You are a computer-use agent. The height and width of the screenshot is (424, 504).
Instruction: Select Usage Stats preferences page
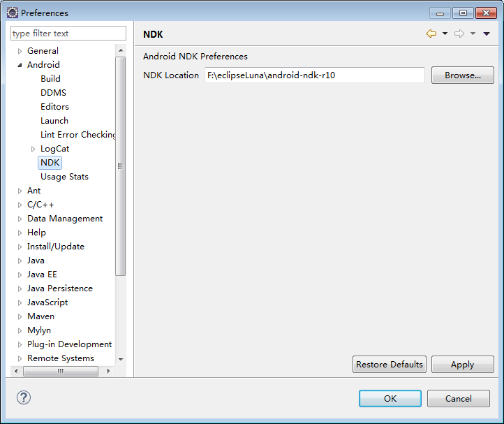click(64, 177)
